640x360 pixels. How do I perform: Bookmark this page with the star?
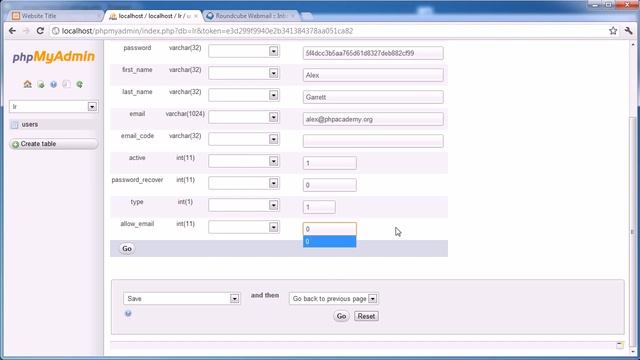pos(613,31)
